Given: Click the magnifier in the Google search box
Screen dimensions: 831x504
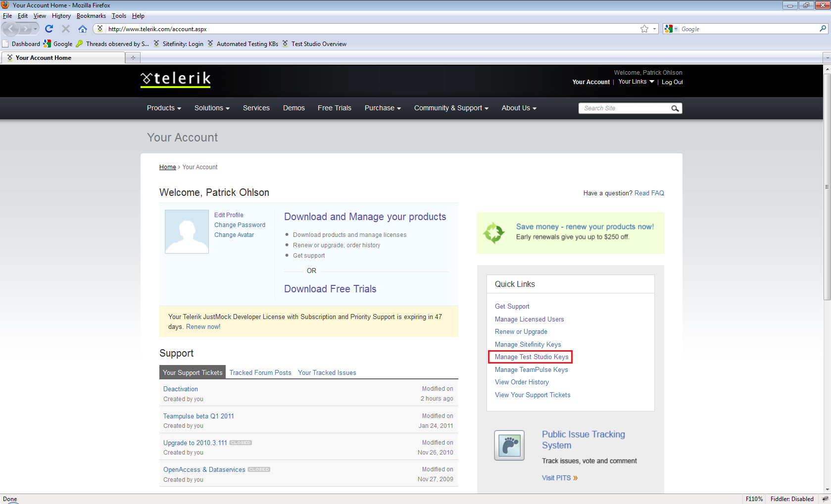Looking at the screenshot, I should coord(823,29).
